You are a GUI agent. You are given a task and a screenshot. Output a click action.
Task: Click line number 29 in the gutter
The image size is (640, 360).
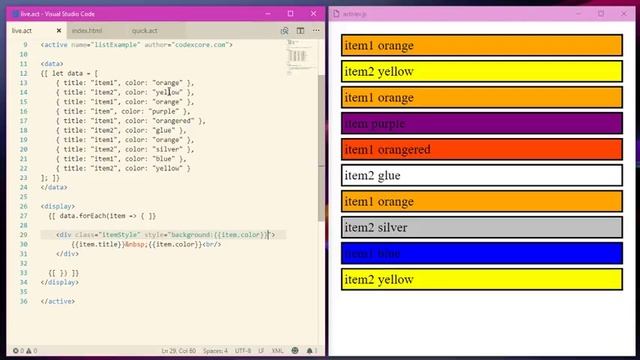click(24, 235)
